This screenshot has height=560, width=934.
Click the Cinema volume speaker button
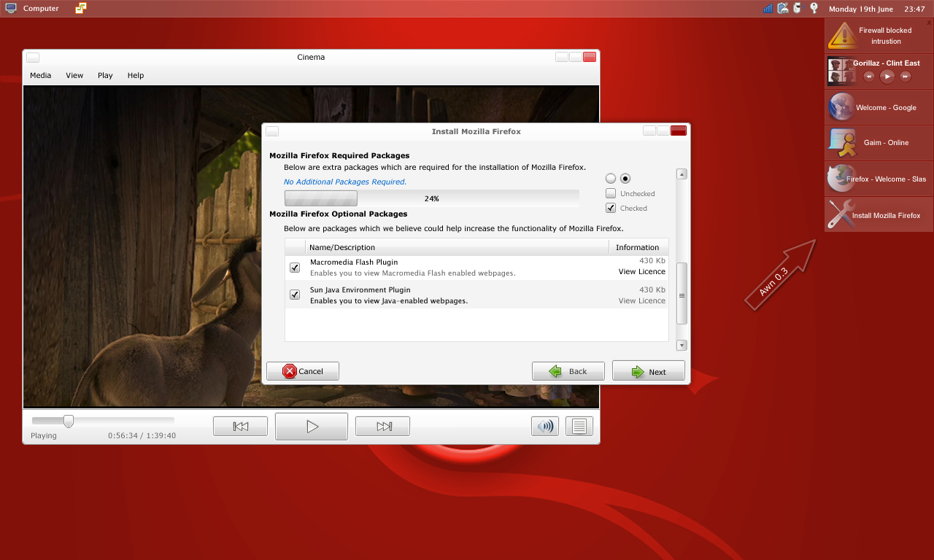click(x=545, y=427)
